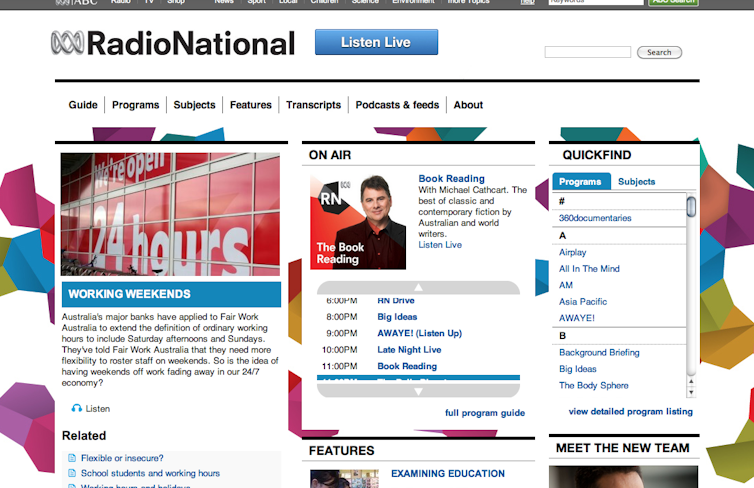Image resolution: width=754 pixels, height=488 pixels.
Task: Click the ABC Radio National logo
Action: click(173, 43)
